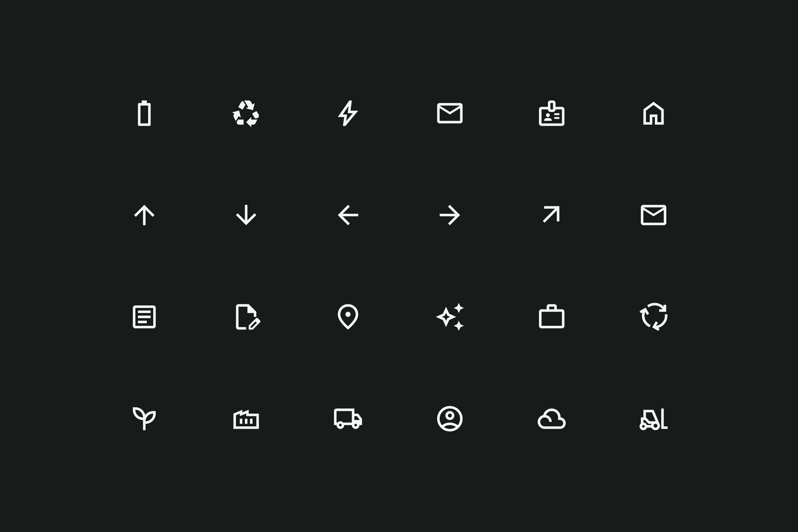Click the right arrow icon
The height and width of the screenshot is (532, 798).
coord(450,215)
